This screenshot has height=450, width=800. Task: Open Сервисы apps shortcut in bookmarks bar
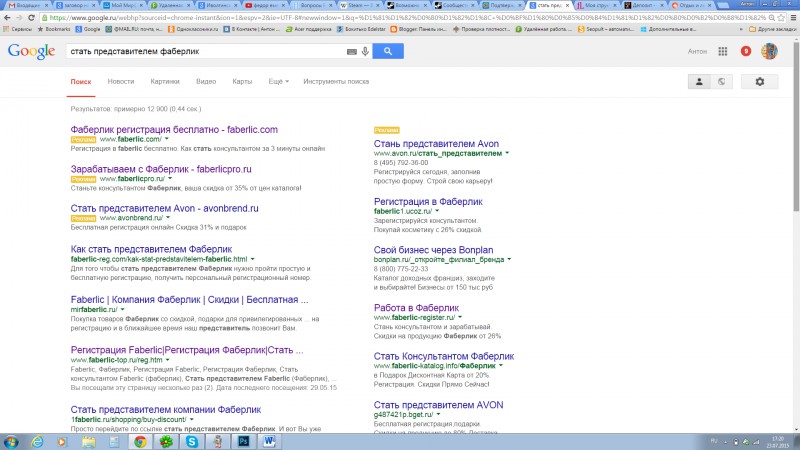coord(17,29)
